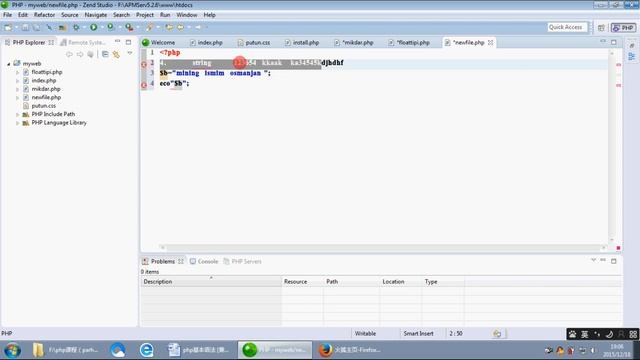Click the Debug gear toolbar icon
The image size is (640, 360).
[x=76, y=27]
